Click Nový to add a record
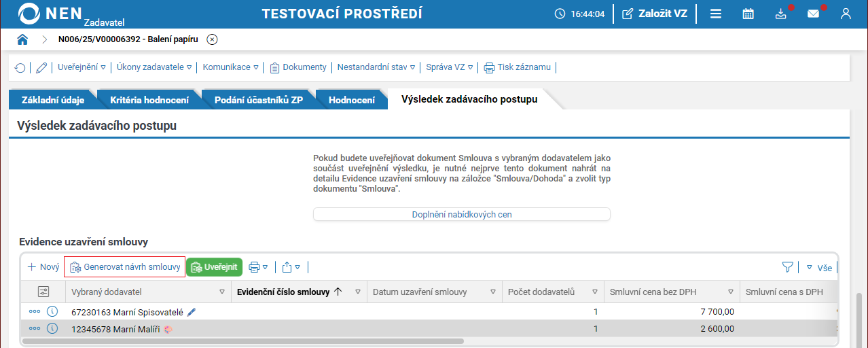The image size is (868, 348). 43,267
